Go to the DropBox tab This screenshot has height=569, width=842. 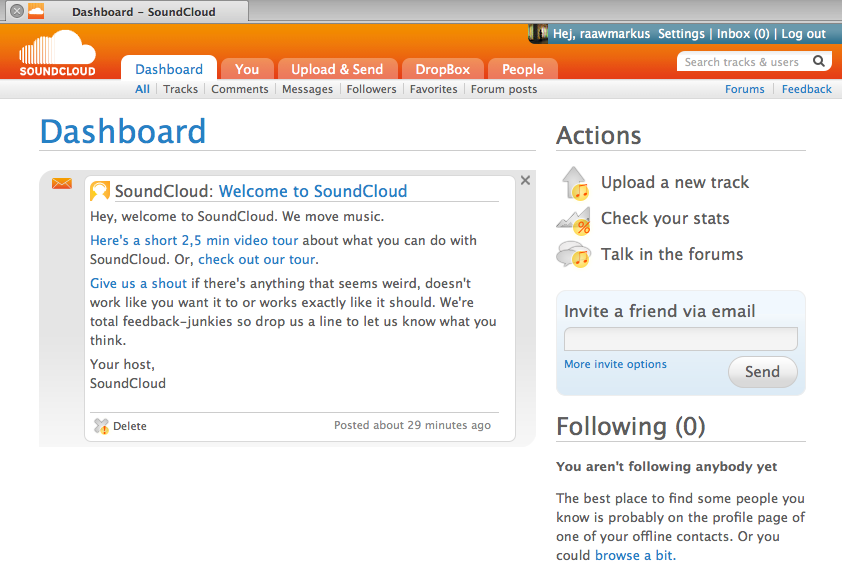pyautogui.click(x=442, y=69)
